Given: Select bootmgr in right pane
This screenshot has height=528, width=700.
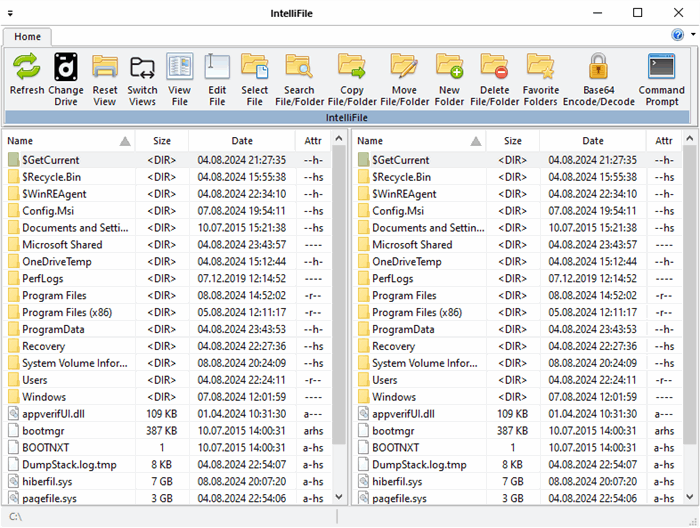Looking at the screenshot, I should pyautogui.click(x=393, y=431).
